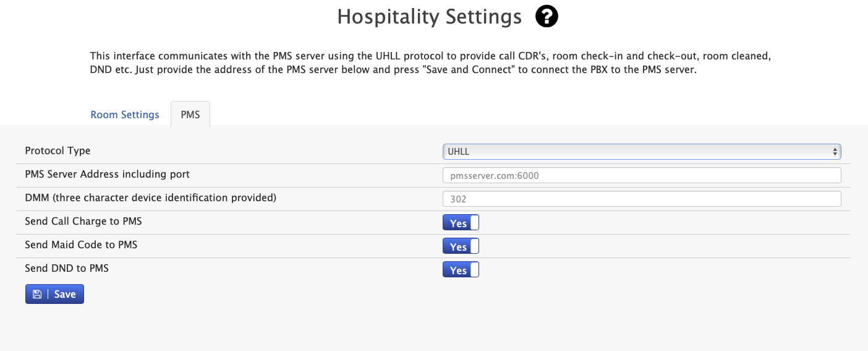Click the UHLL protocol description paragraph

click(x=430, y=63)
